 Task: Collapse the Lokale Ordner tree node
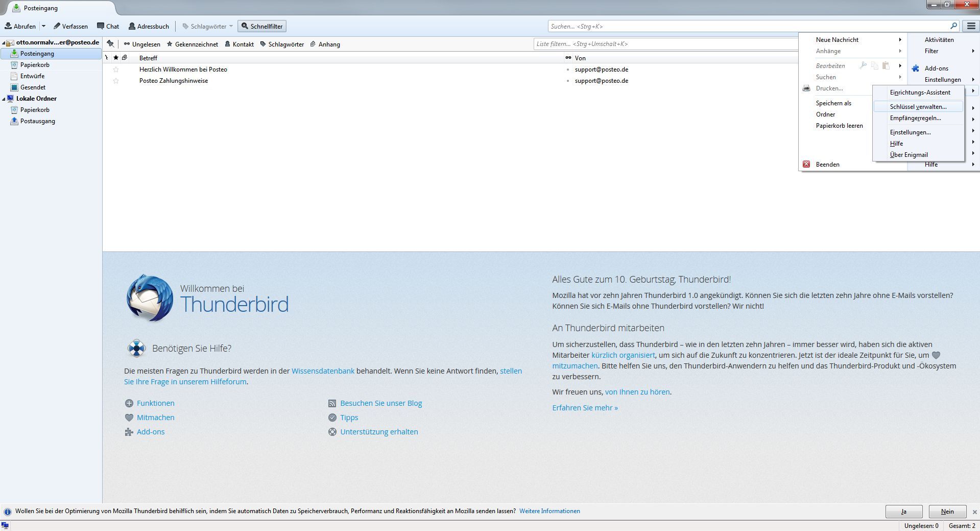coord(4,99)
